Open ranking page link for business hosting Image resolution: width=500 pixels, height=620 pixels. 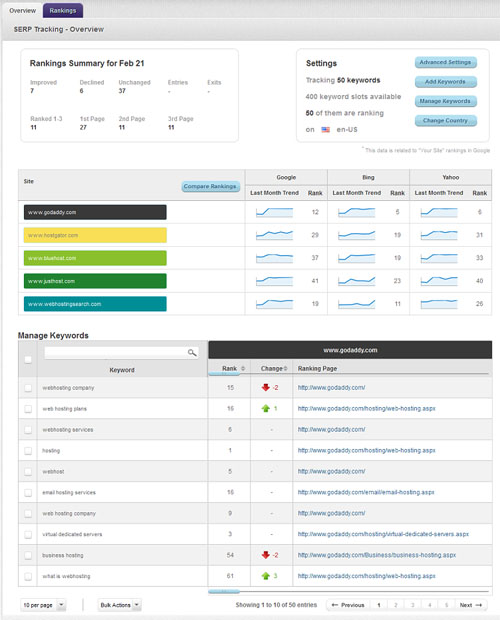[377, 555]
